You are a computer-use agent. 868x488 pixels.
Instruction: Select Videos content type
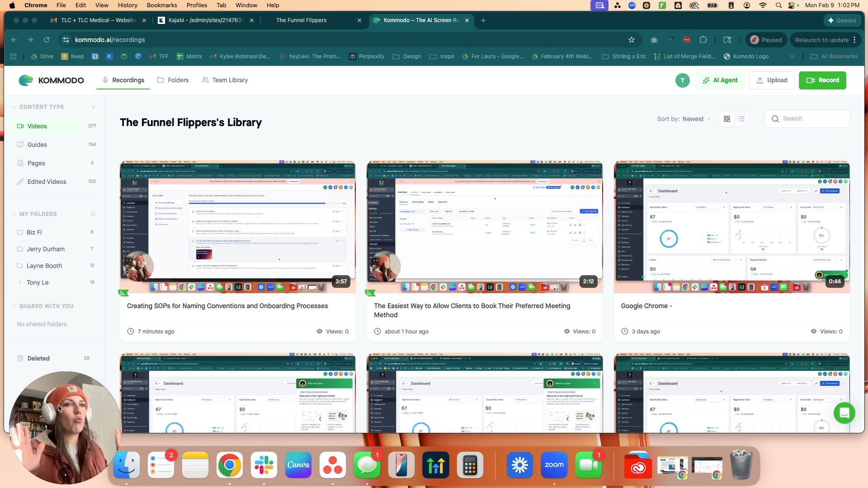tap(57, 126)
